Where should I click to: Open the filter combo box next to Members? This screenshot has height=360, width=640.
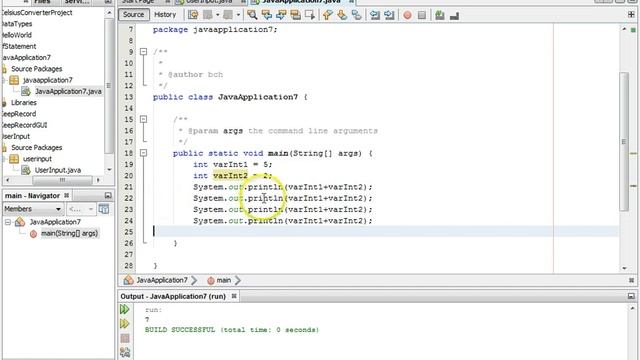click(81, 209)
